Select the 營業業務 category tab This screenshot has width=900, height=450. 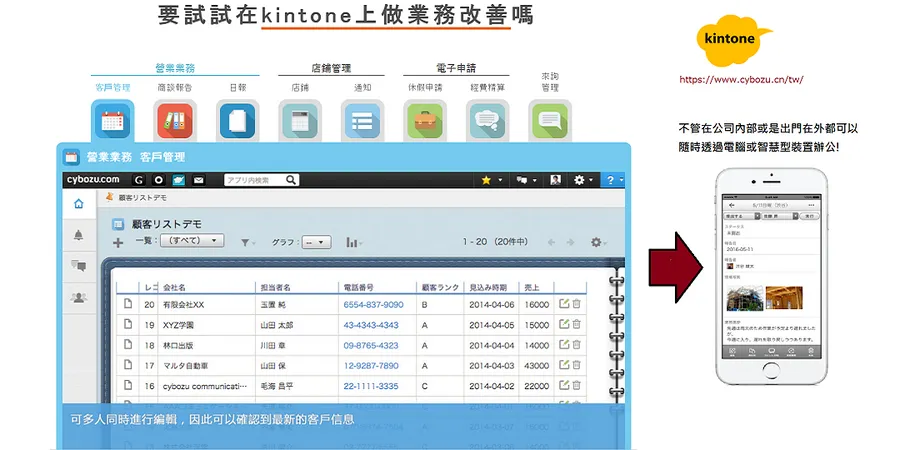(x=175, y=68)
